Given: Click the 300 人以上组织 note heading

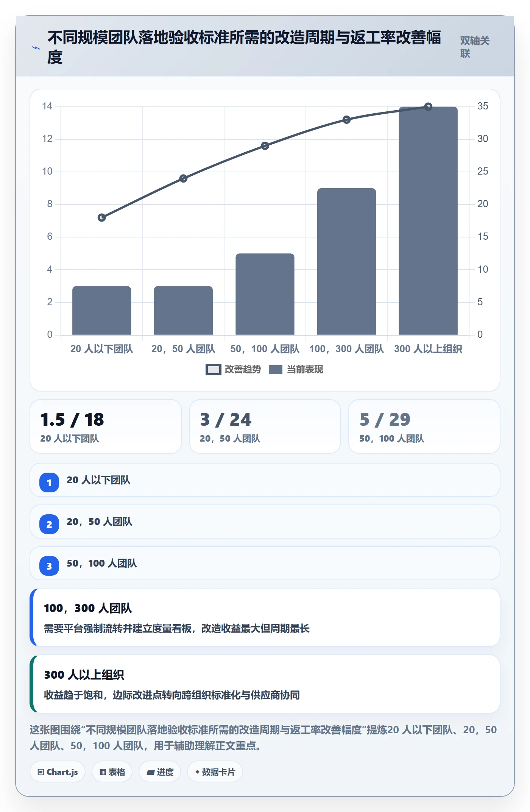Looking at the screenshot, I should tap(84, 675).
